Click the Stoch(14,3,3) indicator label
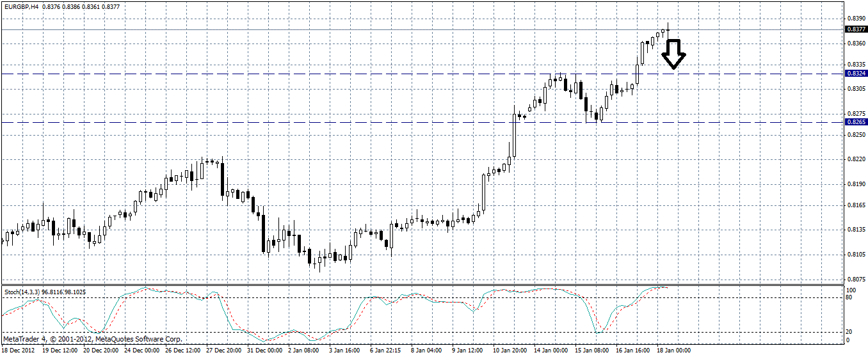Viewport: 868px width, 355px height. tap(21, 292)
